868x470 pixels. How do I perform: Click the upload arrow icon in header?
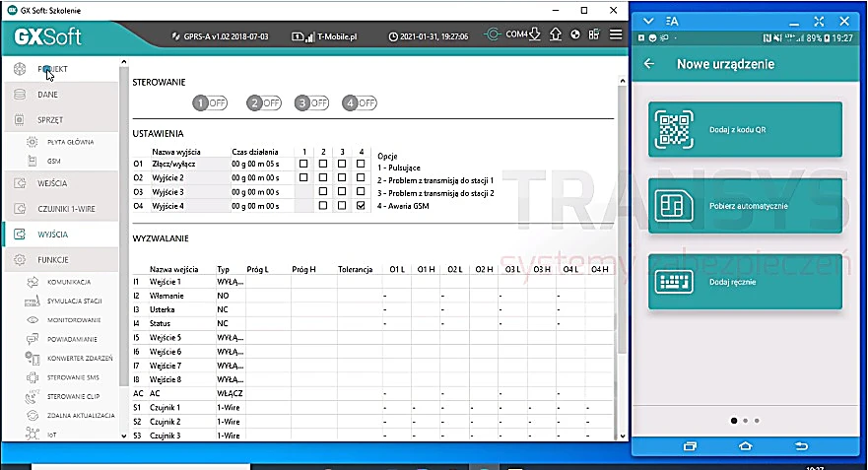click(x=556, y=34)
